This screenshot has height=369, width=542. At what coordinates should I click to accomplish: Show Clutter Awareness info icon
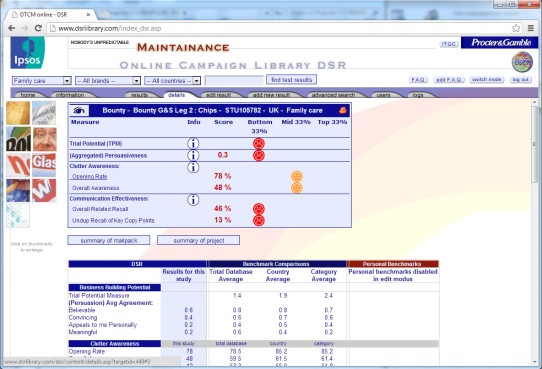[x=193, y=167]
